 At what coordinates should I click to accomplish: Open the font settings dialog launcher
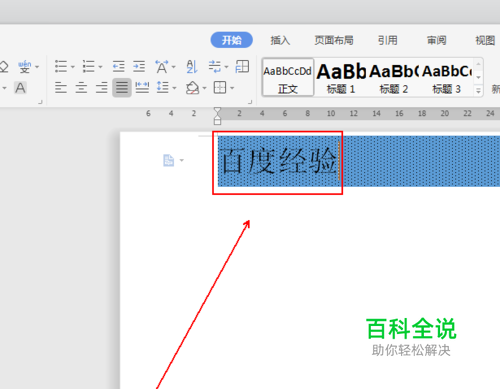(x=40, y=102)
